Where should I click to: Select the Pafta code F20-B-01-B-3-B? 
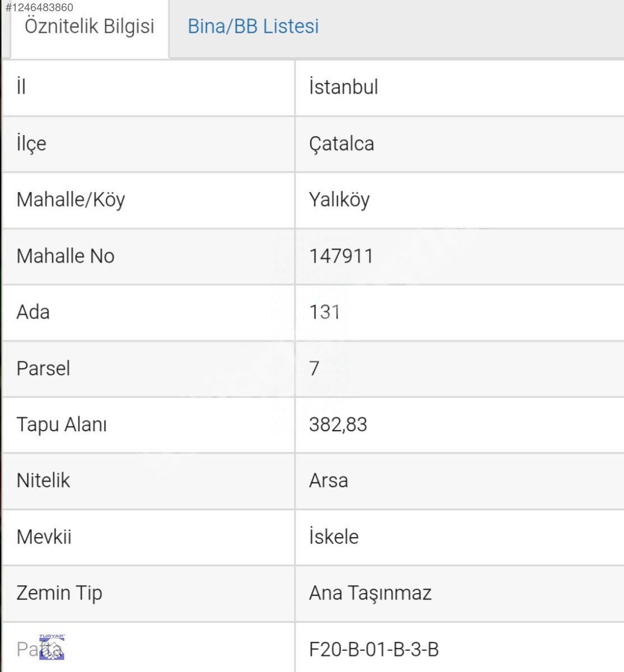coord(374,650)
